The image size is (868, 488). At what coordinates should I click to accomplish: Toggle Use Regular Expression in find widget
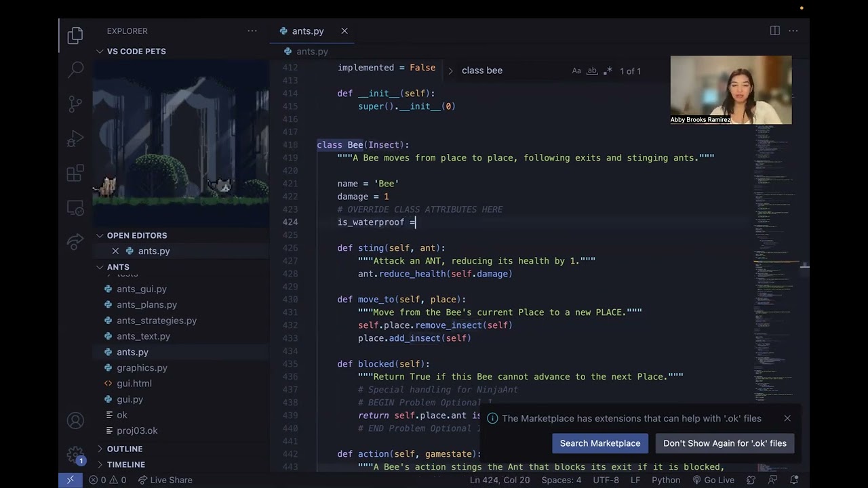[608, 70]
